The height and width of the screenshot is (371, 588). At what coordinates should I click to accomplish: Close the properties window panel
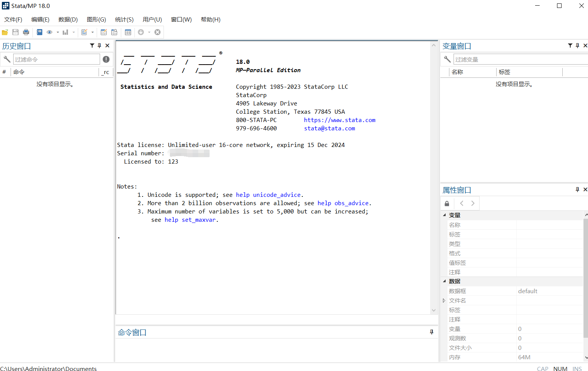585,190
